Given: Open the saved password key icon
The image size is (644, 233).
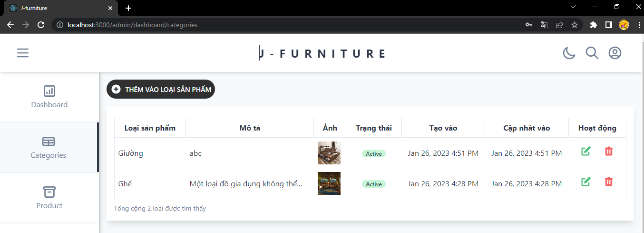Looking at the screenshot, I should tap(529, 25).
